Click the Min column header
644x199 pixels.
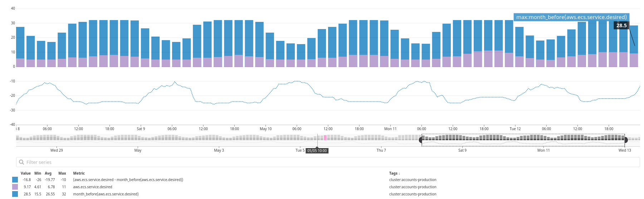coord(38,173)
